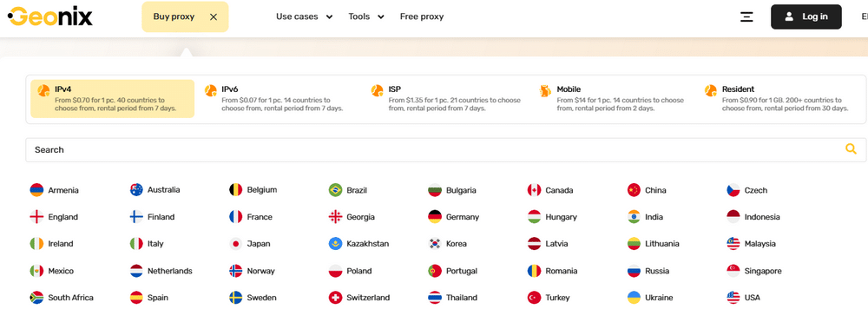Click the Log in button
Screen dimensions: 868x329
coord(806,16)
